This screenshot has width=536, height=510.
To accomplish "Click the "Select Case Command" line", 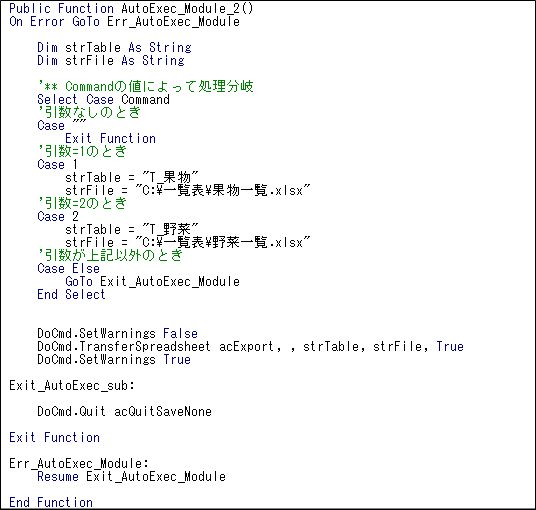I will click(x=103, y=99).
